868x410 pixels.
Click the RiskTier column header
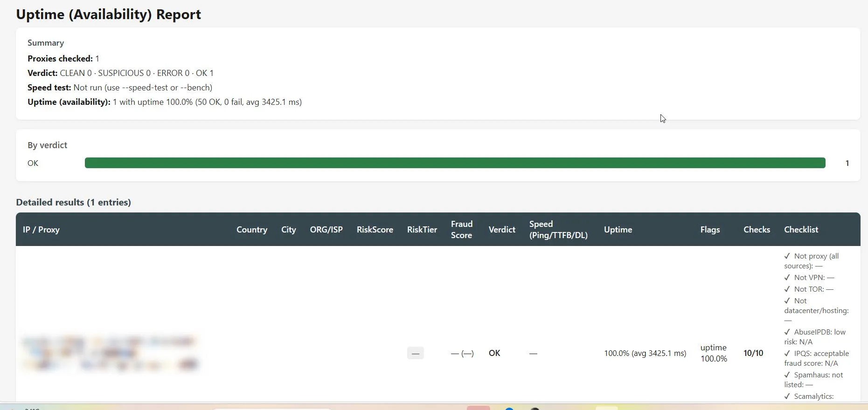point(422,230)
